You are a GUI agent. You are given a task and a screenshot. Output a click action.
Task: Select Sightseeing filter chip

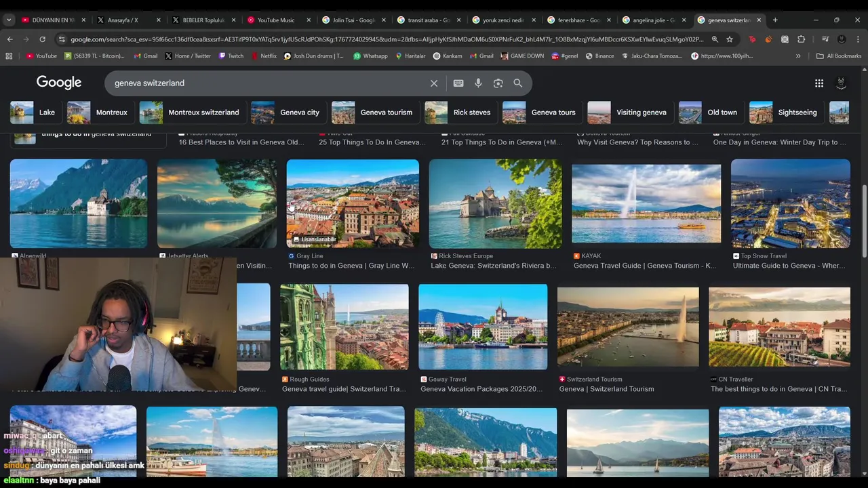pyautogui.click(x=785, y=113)
